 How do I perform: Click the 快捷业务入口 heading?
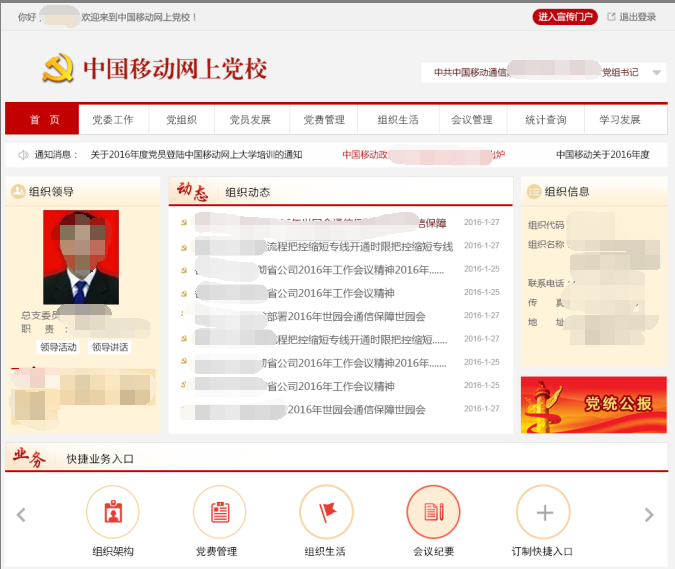100,459
